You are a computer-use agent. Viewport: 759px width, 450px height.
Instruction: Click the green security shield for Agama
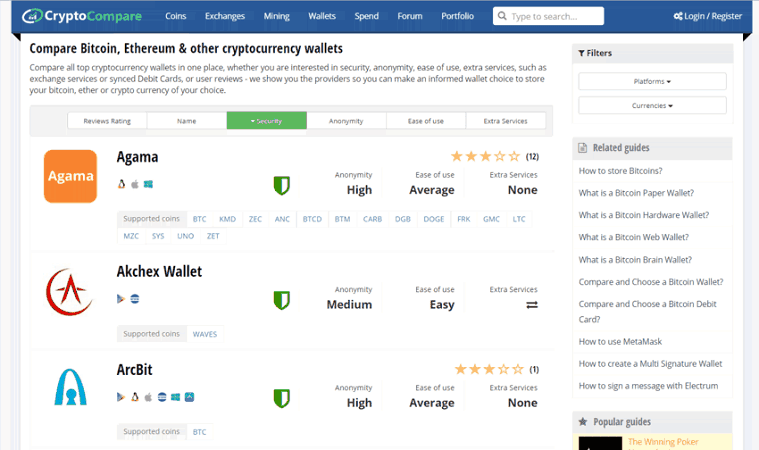pos(282,185)
